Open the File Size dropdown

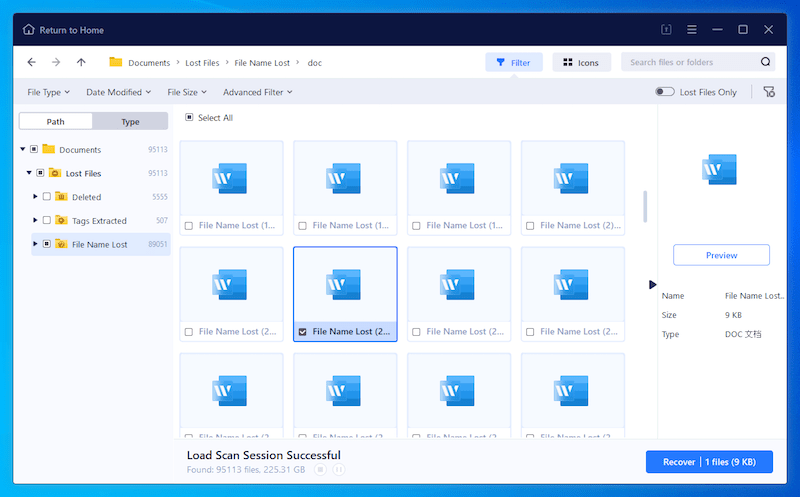[x=187, y=92]
